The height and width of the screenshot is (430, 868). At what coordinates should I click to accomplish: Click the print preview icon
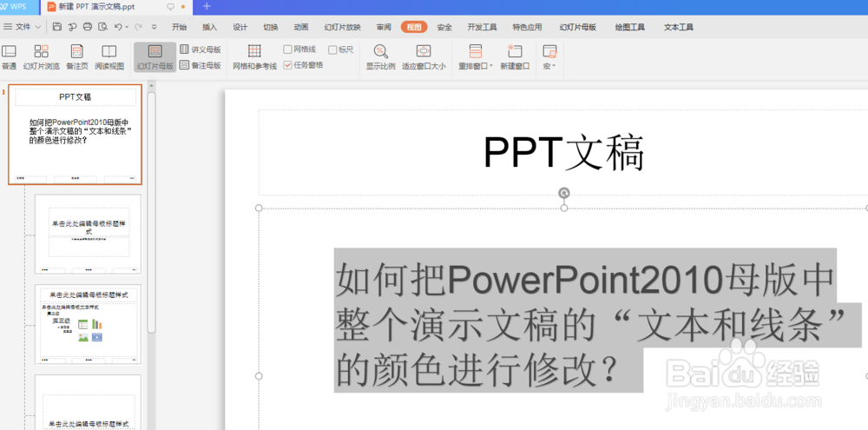(102, 27)
